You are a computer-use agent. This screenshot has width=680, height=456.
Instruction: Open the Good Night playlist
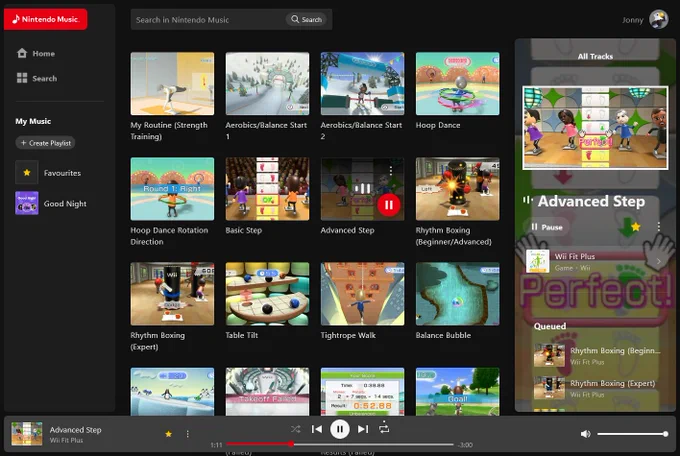[51, 203]
